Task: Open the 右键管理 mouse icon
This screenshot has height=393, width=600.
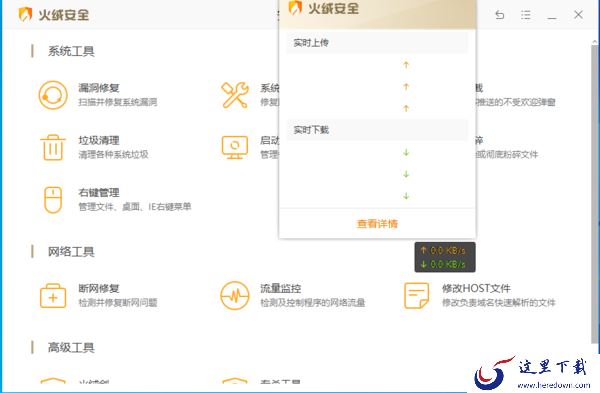Action: click(x=53, y=200)
